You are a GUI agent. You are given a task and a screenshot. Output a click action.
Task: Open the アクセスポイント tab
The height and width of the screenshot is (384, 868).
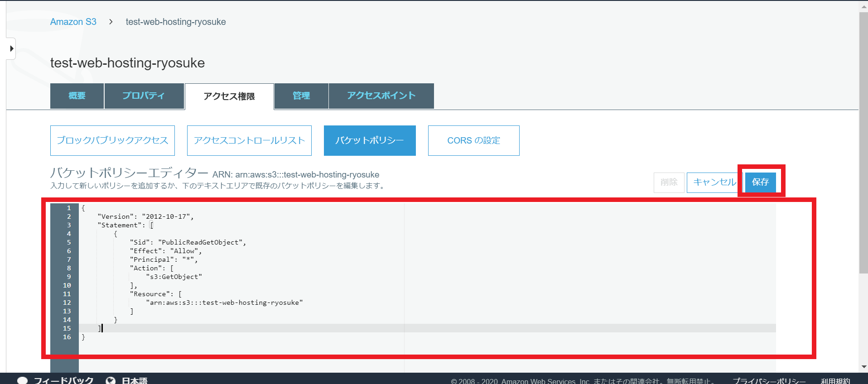coord(381,96)
